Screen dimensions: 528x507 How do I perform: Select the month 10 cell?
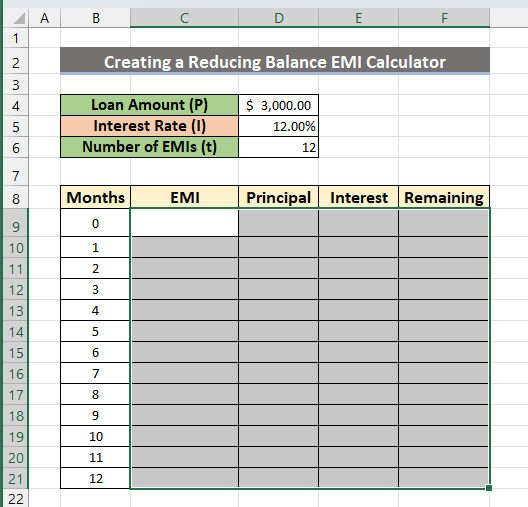pos(96,436)
